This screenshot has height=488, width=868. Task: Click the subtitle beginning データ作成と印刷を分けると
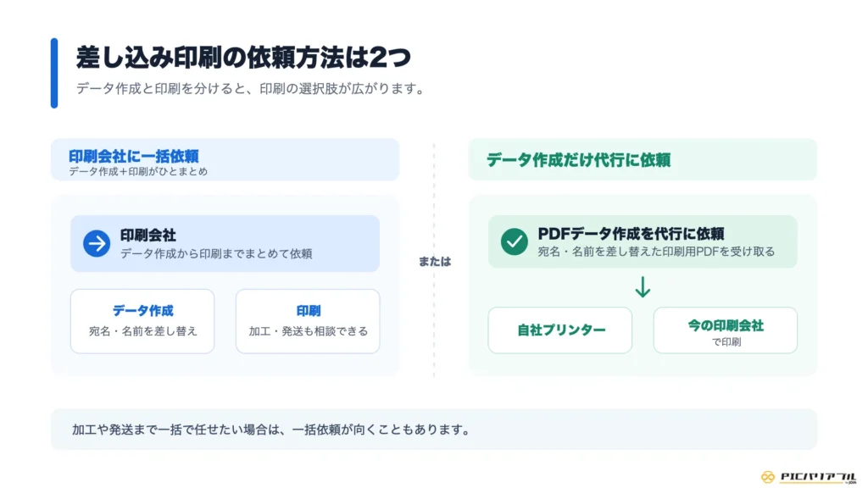pos(250,88)
